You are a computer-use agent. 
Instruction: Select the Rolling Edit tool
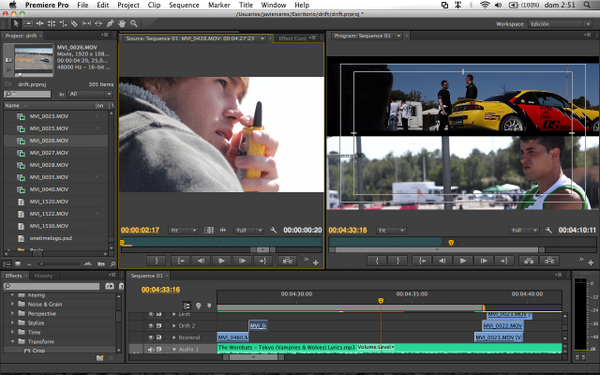51,24
